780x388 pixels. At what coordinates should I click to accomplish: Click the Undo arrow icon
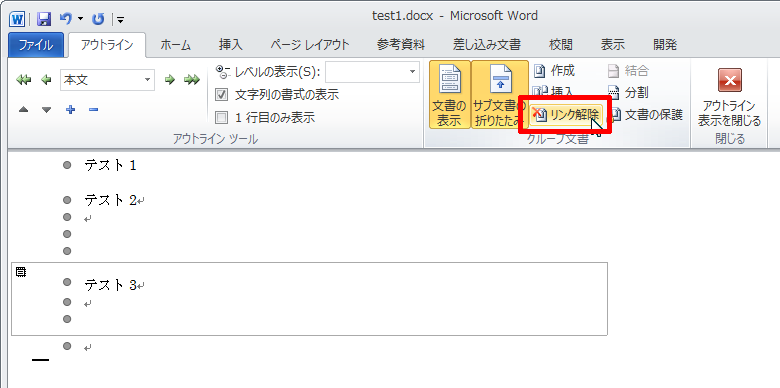click(65, 19)
